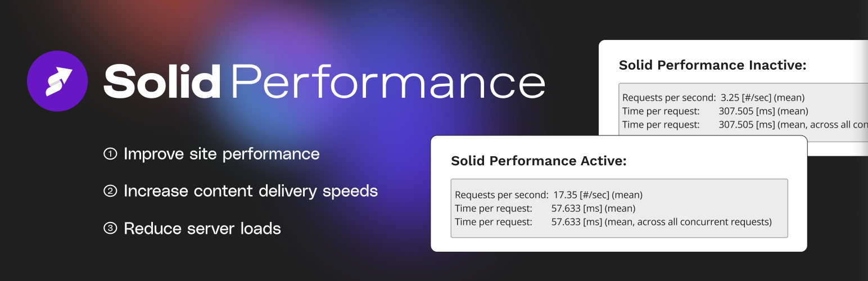This screenshot has width=868, height=281.
Task: Click "(mean, across all concurrent requests)" in Active panel
Action: [688, 222]
